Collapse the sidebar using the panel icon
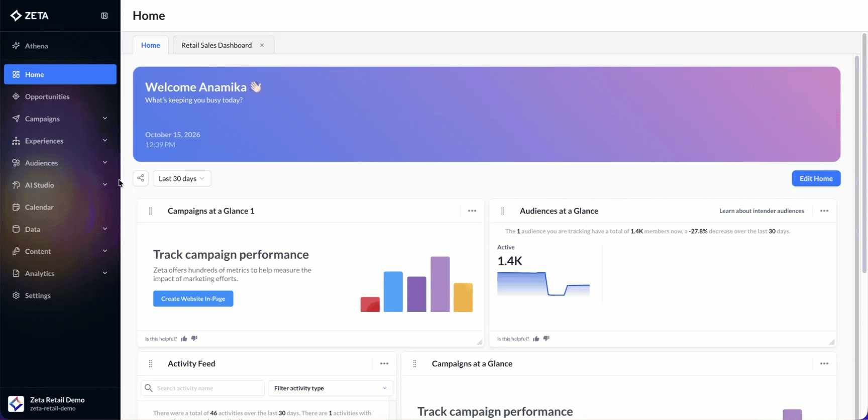Screen dimensions: 868x420 point(104,16)
